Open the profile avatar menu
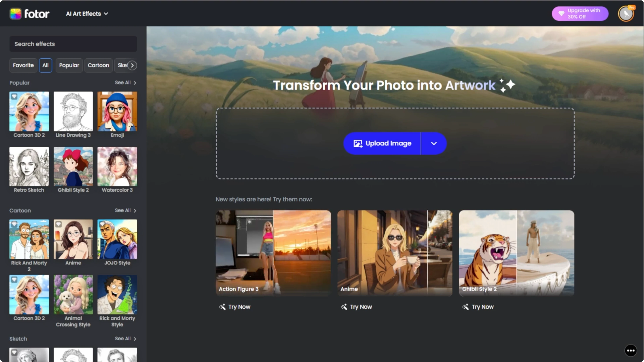The image size is (644, 362). click(626, 14)
